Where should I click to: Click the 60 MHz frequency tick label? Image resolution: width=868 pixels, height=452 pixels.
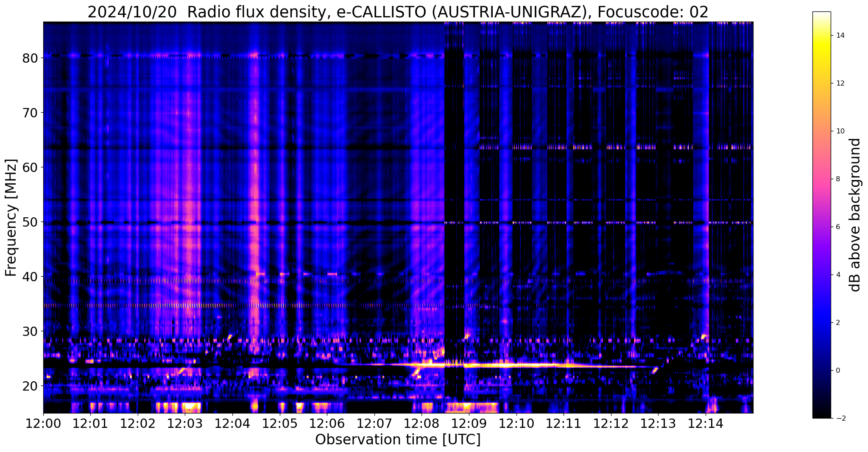tap(30, 167)
